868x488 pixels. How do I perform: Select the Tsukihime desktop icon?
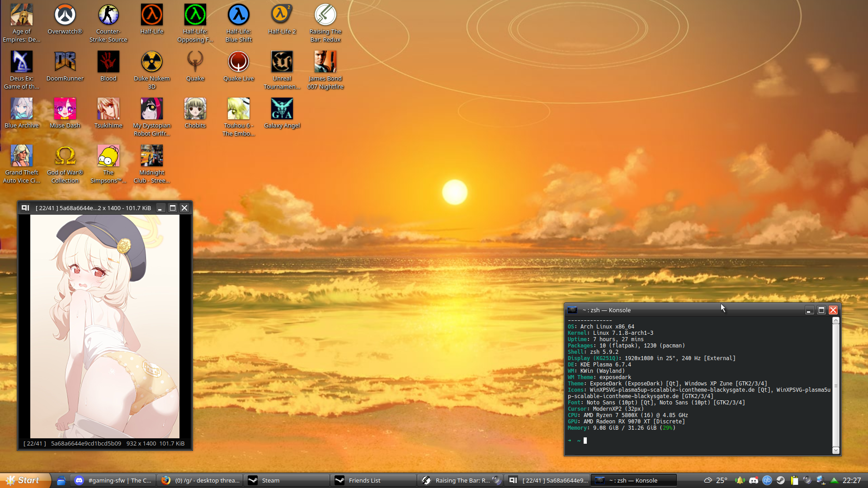(x=108, y=113)
